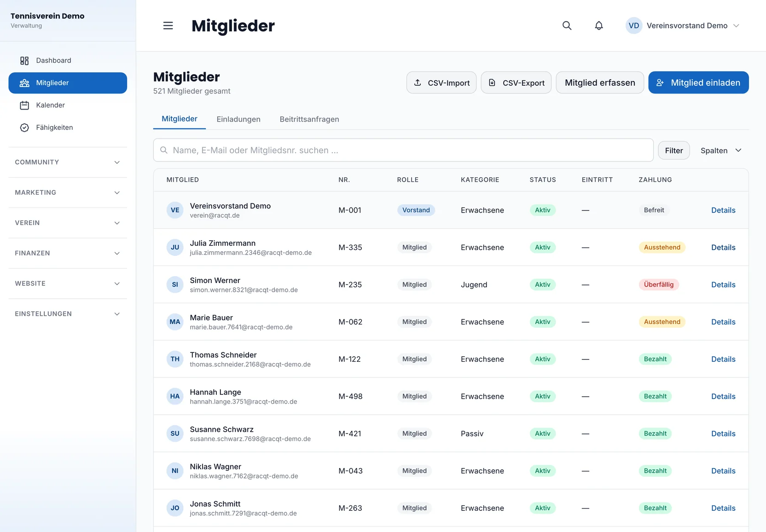Click the Dashboard sidebar icon
766x532 pixels.
[x=24, y=61]
